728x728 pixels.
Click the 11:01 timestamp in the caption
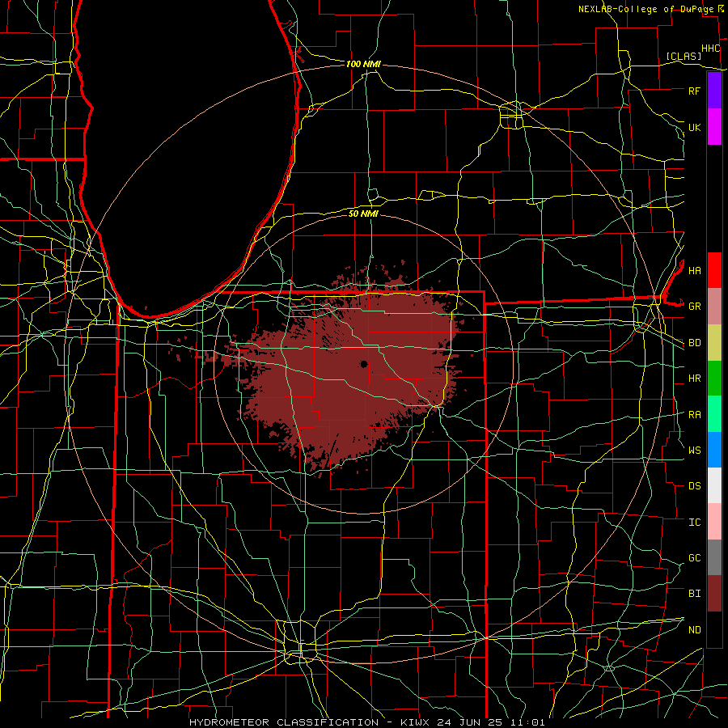[x=529, y=722]
